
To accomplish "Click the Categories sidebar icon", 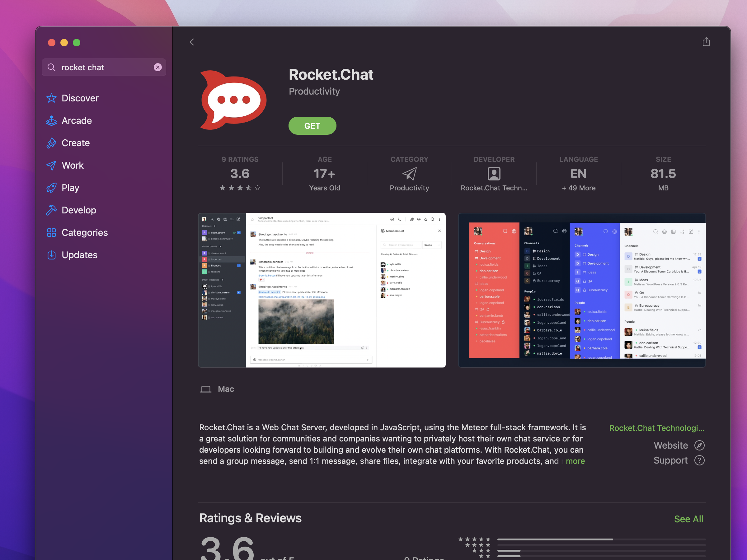I will [51, 232].
